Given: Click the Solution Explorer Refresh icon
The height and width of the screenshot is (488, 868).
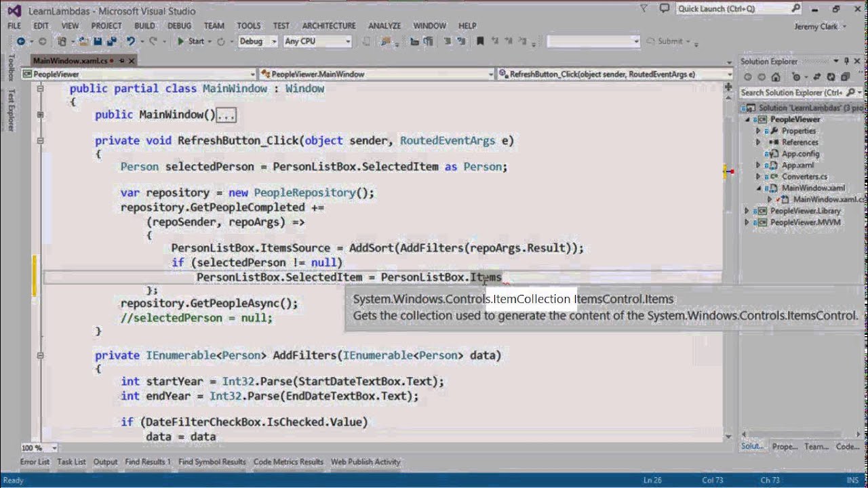Looking at the screenshot, I should pos(831,77).
